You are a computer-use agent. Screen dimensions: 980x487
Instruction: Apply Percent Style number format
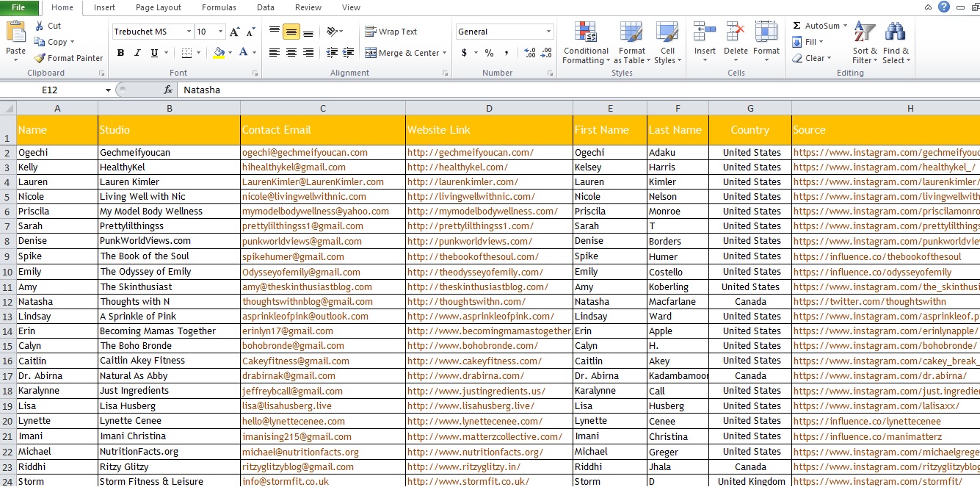[489, 53]
